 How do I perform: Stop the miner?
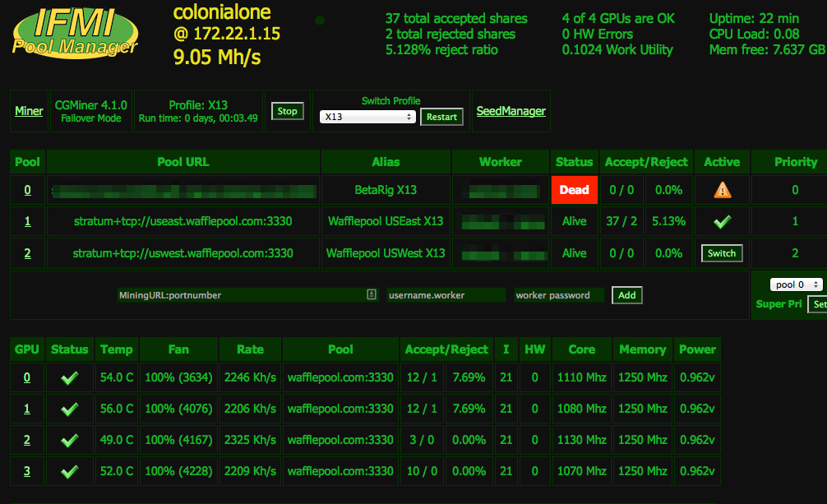tap(288, 111)
